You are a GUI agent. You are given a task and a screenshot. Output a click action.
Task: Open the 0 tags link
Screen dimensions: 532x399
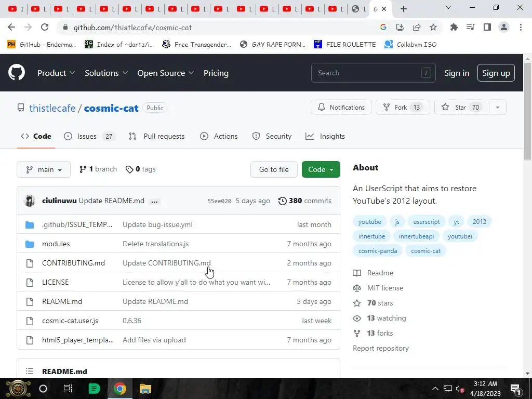(x=140, y=169)
